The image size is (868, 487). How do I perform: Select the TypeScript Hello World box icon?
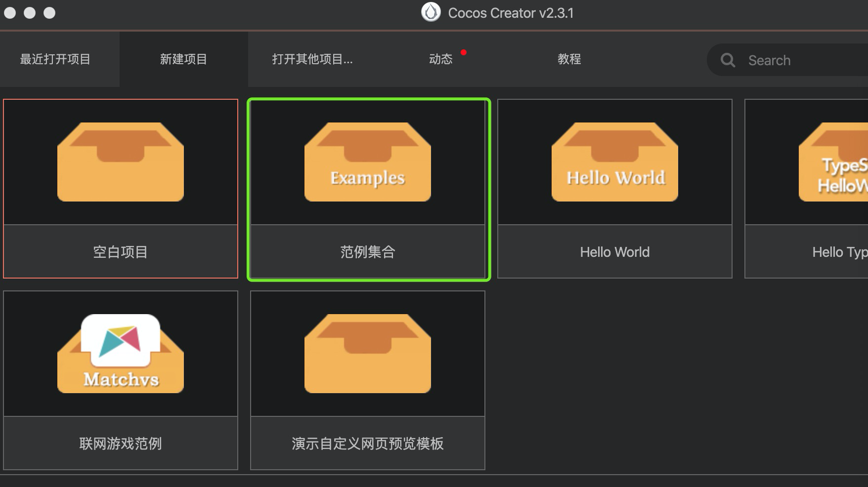pos(833,162)
